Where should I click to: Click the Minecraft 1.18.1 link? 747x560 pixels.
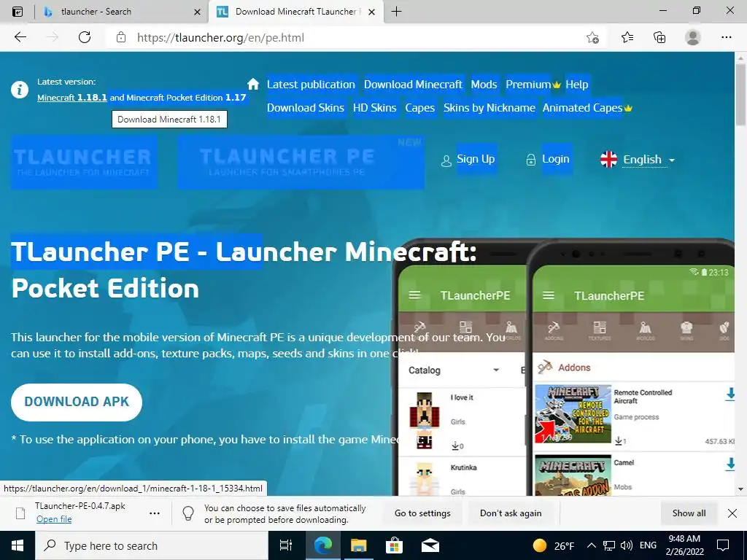(72, 98)
